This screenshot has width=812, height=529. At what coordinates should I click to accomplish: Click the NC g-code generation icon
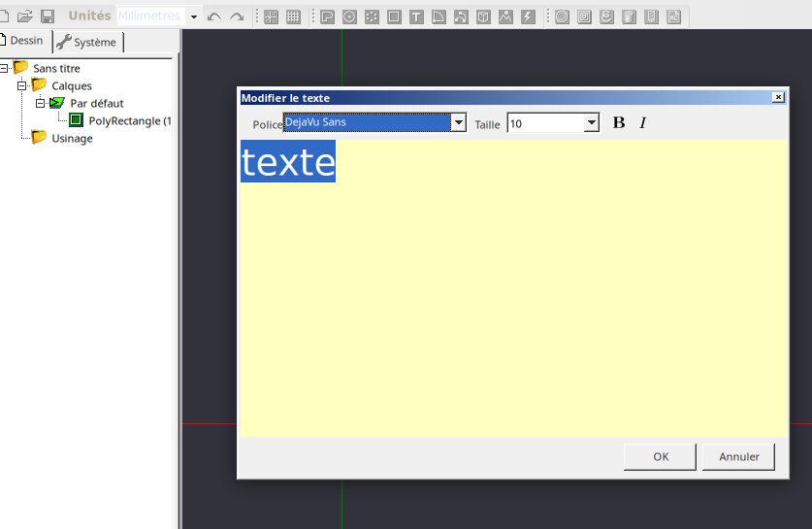point(674,17)
